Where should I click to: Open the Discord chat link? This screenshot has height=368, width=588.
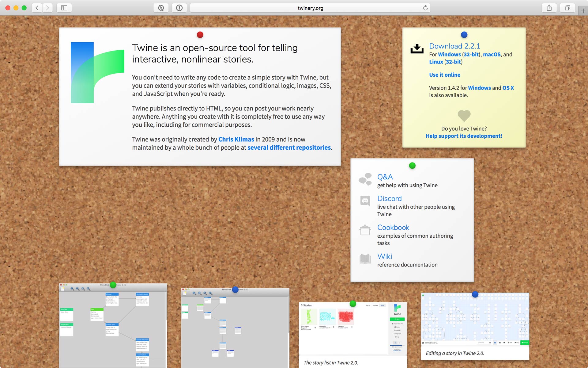[389, 198]
